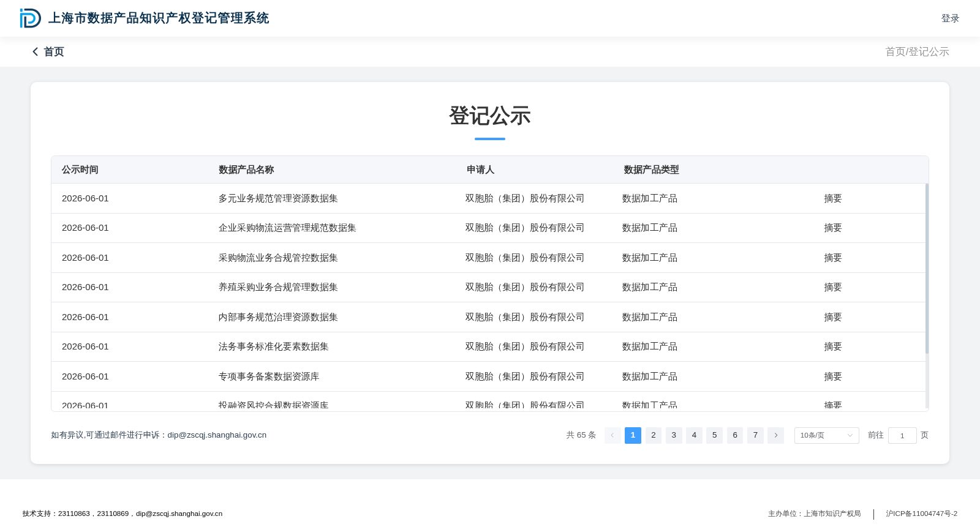Open 摘要 for 专项事务备案数据资源库

tap(832, 376)
